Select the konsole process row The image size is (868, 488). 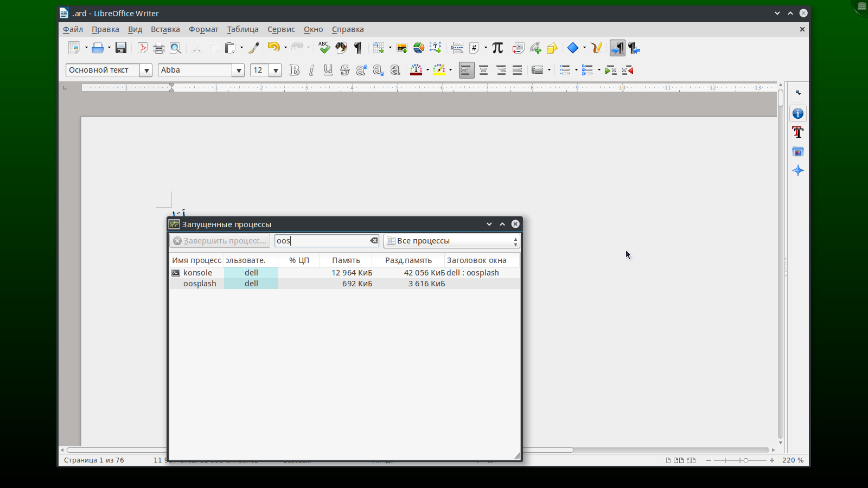(x=344, y=273)
